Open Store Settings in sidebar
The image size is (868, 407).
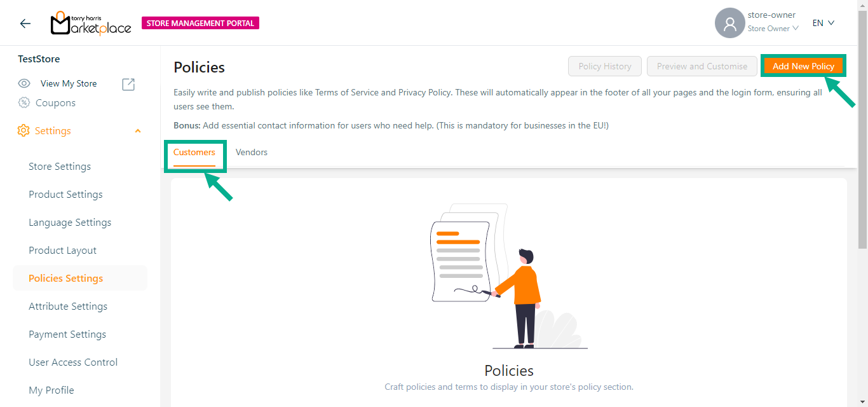click(60, 167)
